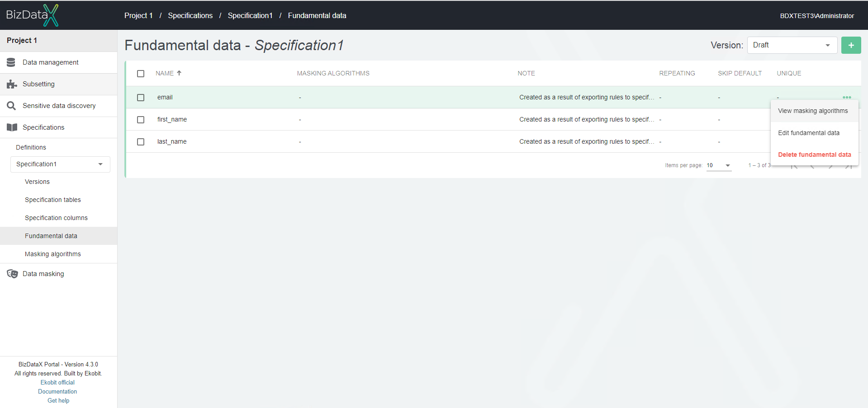Open the Get help link

tap(58, 400)
